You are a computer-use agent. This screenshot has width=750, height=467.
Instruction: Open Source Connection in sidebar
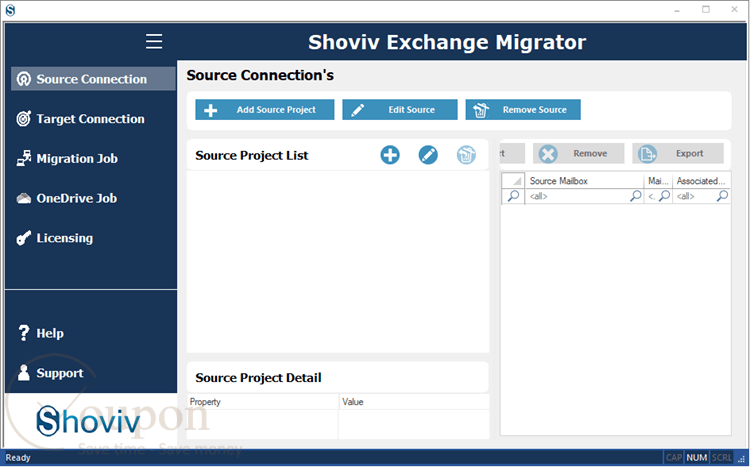pyautogui.click(x=93, y=79)
